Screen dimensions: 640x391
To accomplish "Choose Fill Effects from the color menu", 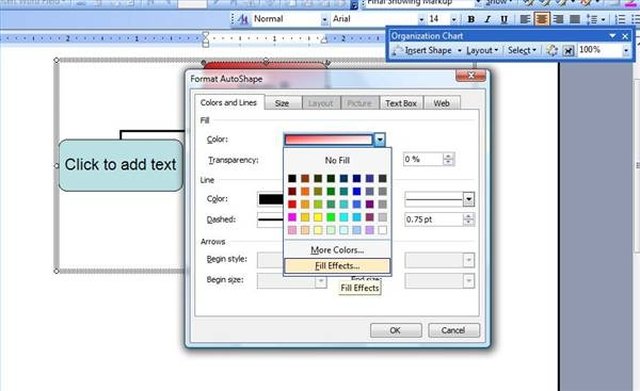I will pos(337,266).
